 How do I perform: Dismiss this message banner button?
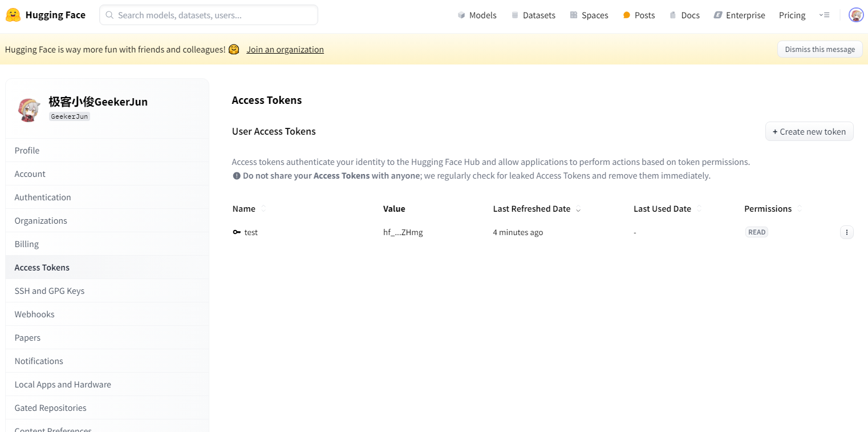point(820,50)
